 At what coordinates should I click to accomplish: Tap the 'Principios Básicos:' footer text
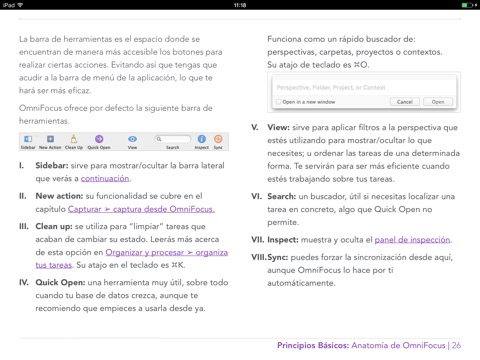[x=313, y=345]
